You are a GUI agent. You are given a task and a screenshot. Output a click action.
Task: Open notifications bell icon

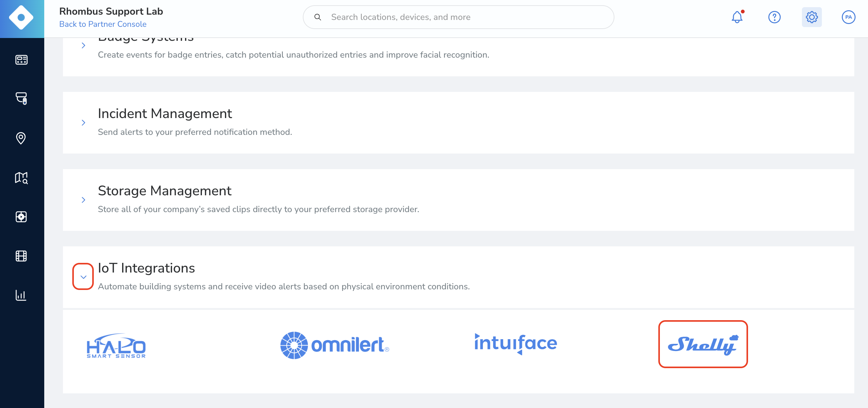pyautogui.click(x=737, y=17)
